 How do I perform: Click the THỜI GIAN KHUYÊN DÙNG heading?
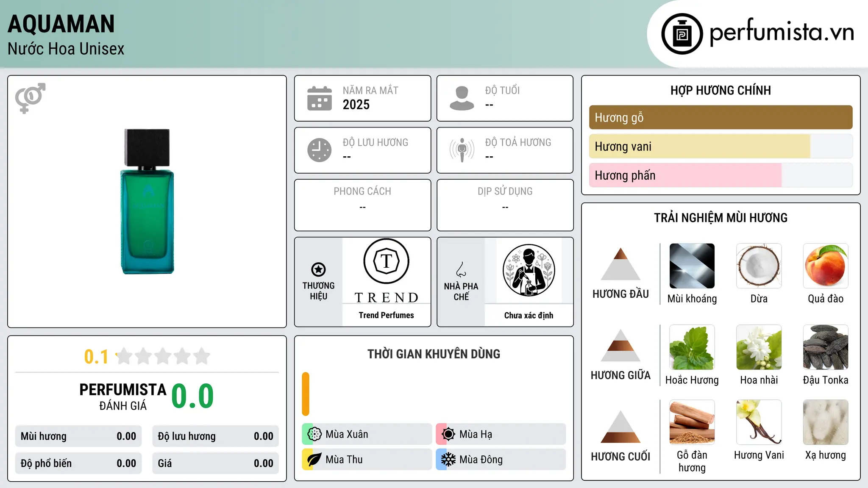point(434,354)
